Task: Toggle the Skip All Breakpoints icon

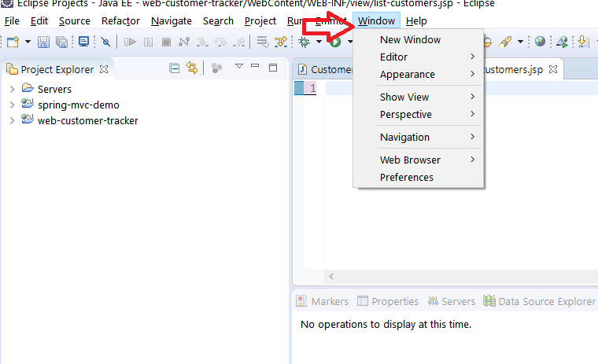Action: (105, 42)
